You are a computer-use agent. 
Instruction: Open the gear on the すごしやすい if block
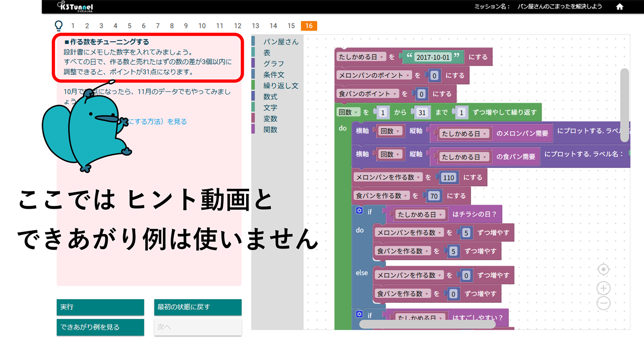pos(360,314)
